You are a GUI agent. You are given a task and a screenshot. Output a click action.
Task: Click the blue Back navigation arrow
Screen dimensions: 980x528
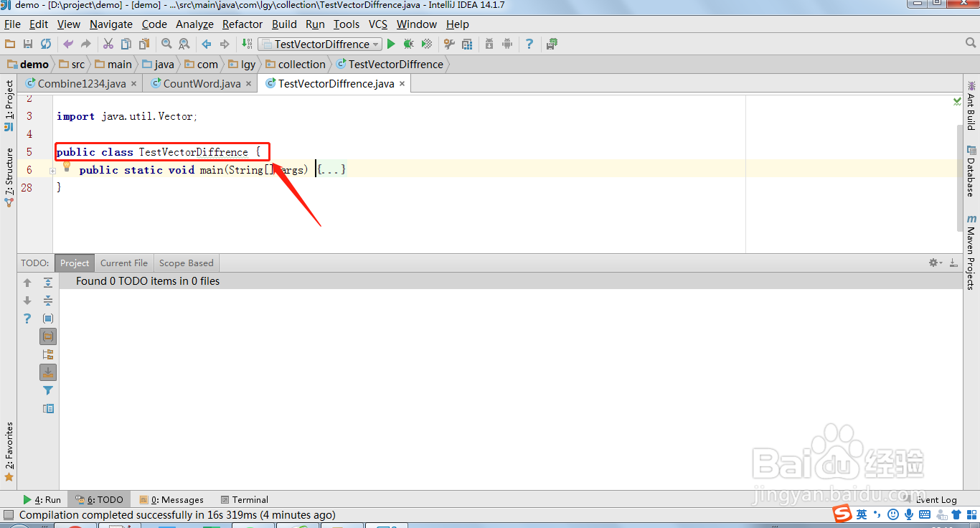point(207,44)
